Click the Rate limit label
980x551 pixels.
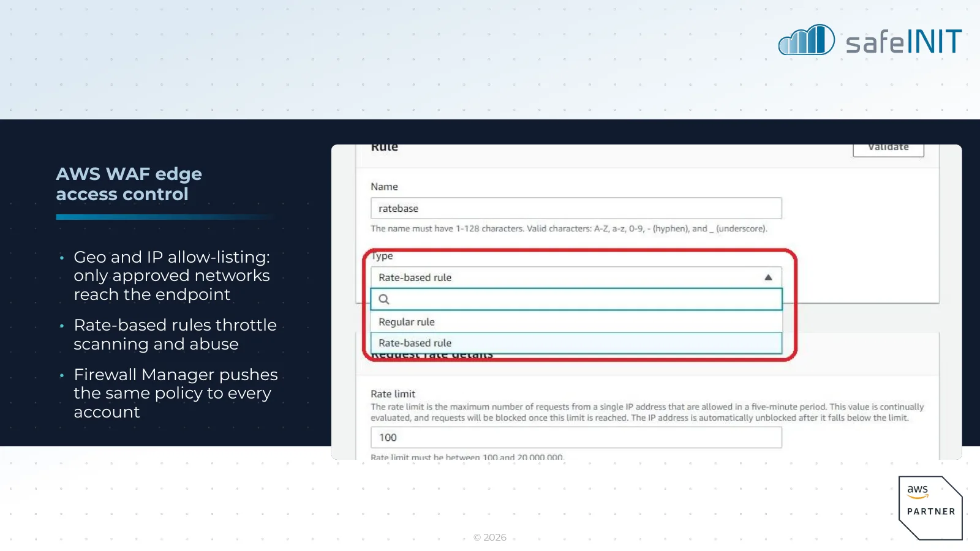pyautogui.click(x=393, y=394)
